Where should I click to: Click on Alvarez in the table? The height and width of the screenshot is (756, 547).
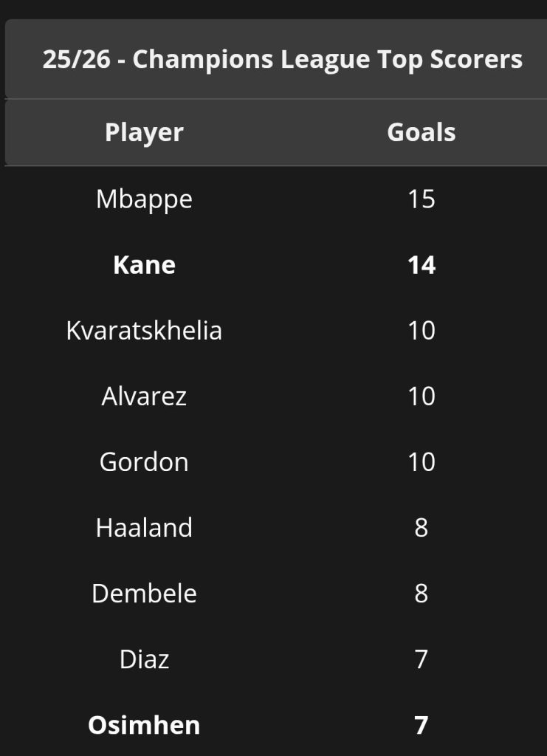pos(144,396)
